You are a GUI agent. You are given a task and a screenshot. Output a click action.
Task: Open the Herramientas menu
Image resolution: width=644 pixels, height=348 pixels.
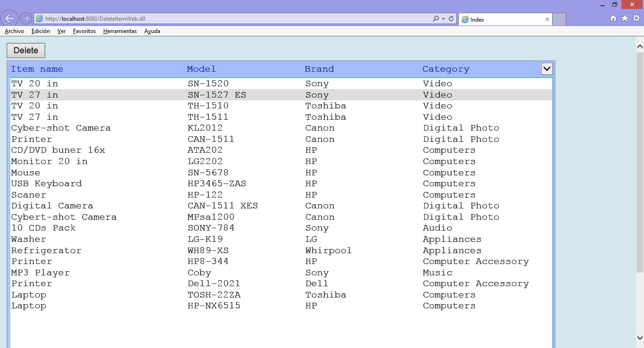coord(120,31)
